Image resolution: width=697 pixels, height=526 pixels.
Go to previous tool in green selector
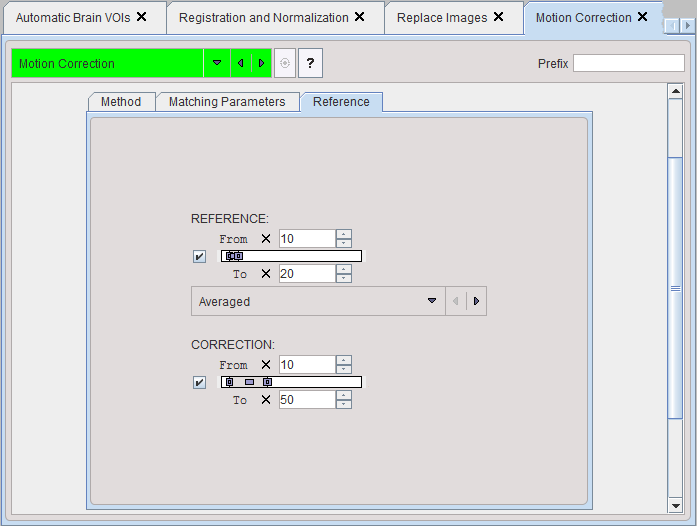click(x=240, y=63)
